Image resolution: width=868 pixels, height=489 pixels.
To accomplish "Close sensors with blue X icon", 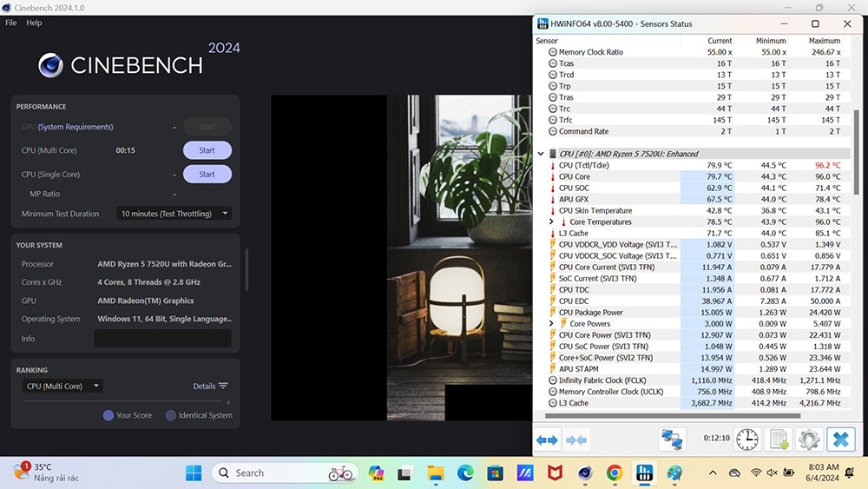I will pyautogui.click(x=840, y=439).
